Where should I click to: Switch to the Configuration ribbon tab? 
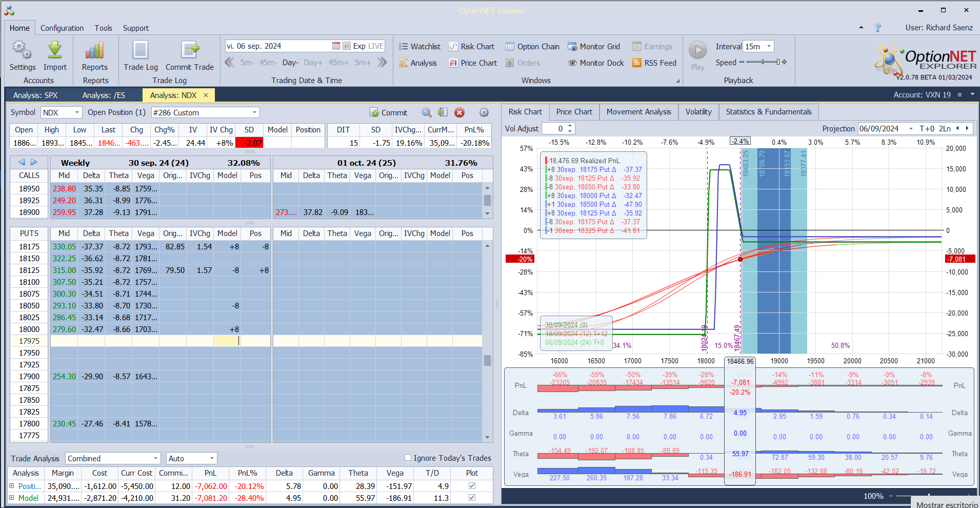point(62,28)
